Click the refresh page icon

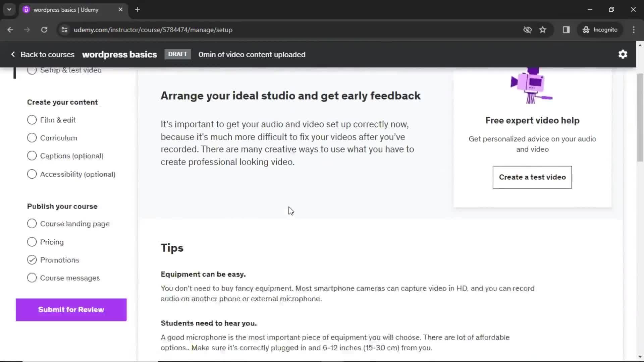click(x=44, y=29)
